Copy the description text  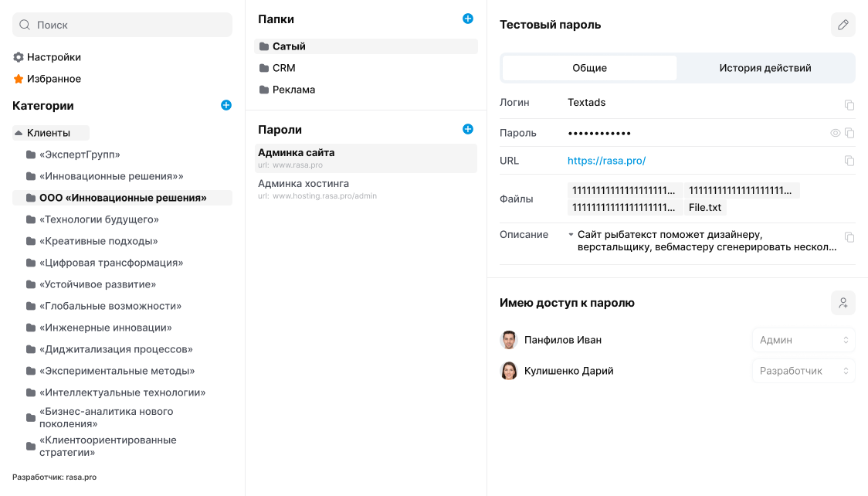[849, 237]
